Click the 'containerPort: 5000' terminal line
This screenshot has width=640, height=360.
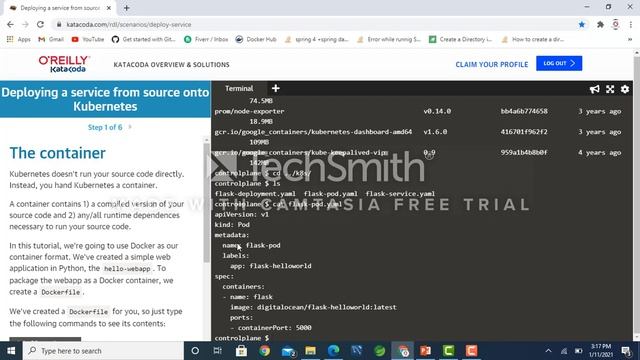(274, 327)
